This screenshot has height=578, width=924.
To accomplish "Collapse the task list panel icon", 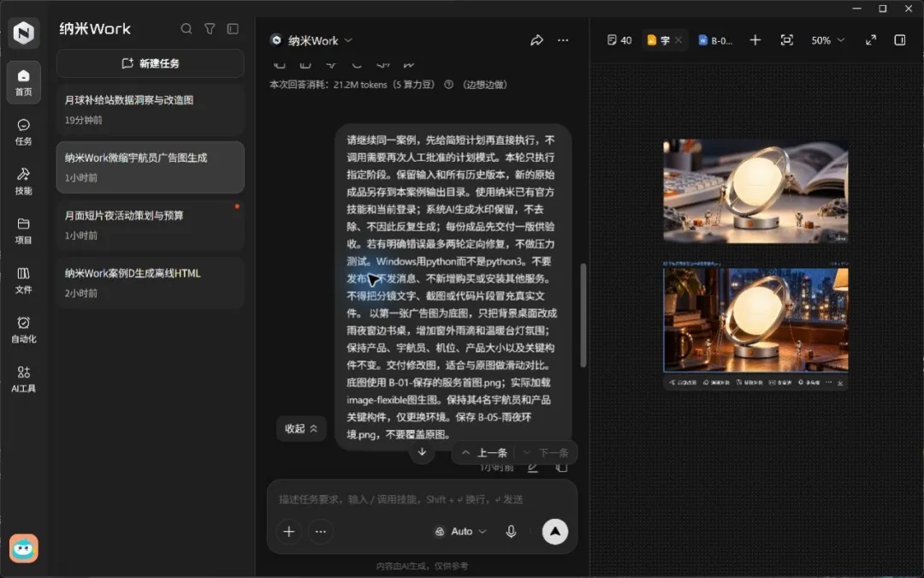I will 233,29.
